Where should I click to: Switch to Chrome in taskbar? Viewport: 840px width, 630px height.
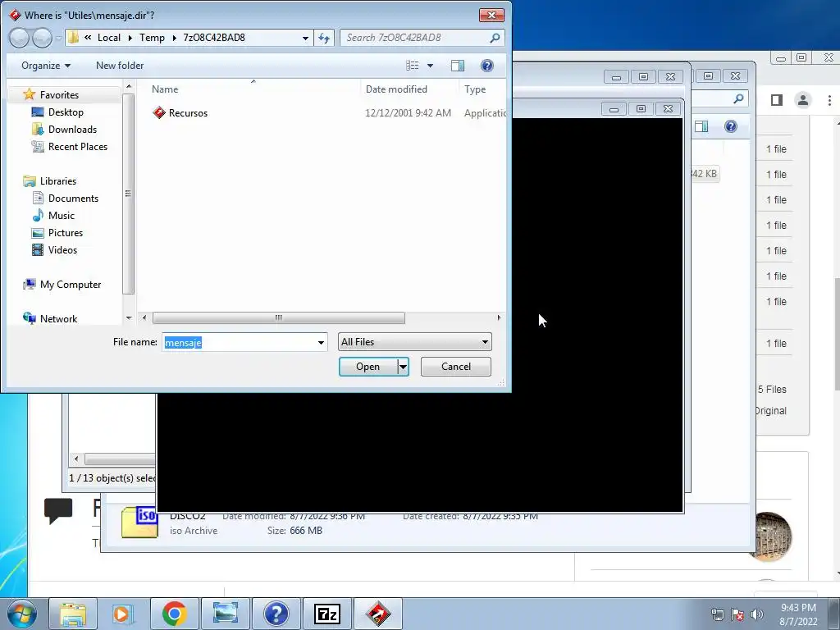click(x=174, y=614)
